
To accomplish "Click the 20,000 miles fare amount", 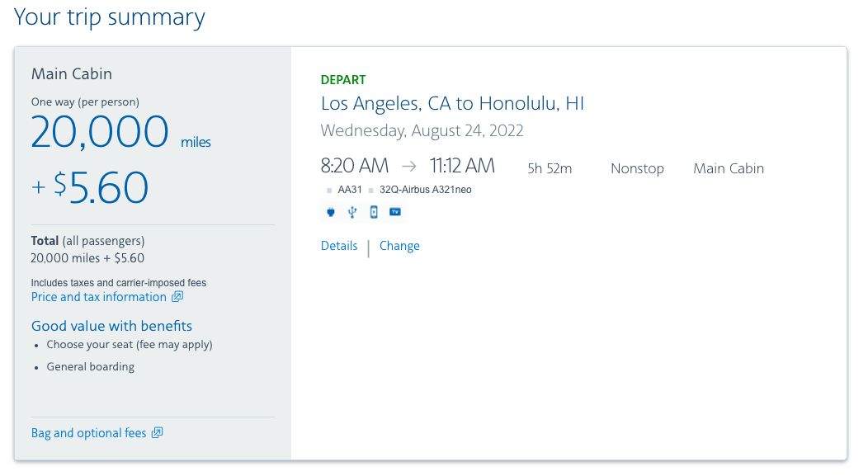I will pos(120,132).
